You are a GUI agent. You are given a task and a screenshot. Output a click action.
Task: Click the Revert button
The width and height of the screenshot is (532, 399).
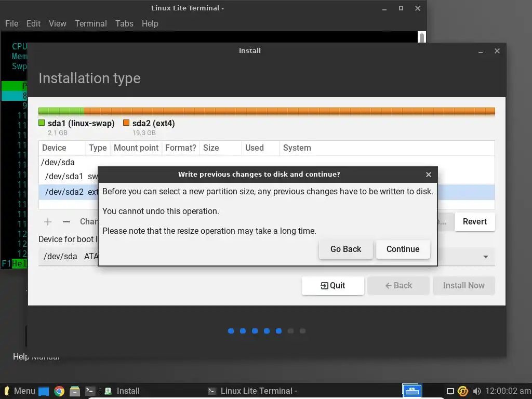click(x=475, y=222)
